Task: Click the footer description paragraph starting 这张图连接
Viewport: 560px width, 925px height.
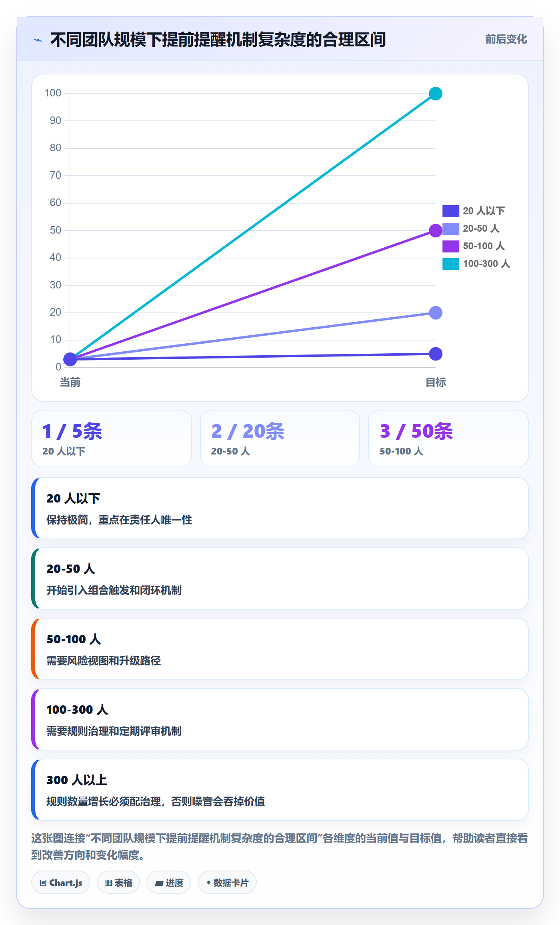Action: [280, 846]
